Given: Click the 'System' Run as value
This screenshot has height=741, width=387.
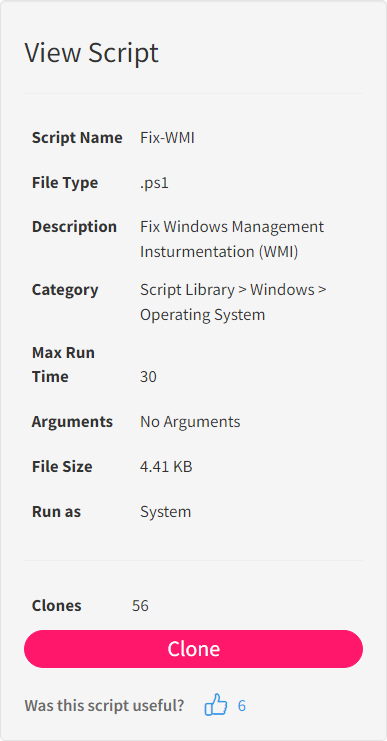Looking at the screenshot, I should point(166,512).
